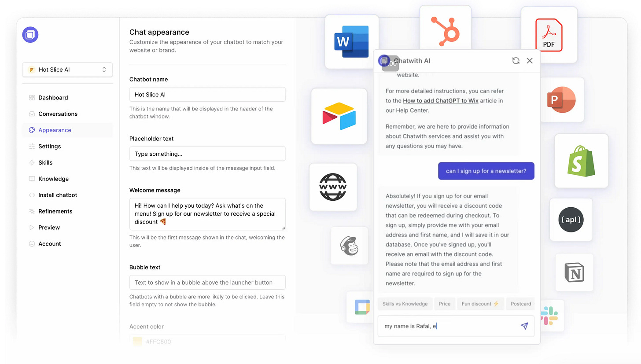The image size is (641, 364).
Task: Expand the Hot Slice AI chatbot selector
Action: [67, 70]
